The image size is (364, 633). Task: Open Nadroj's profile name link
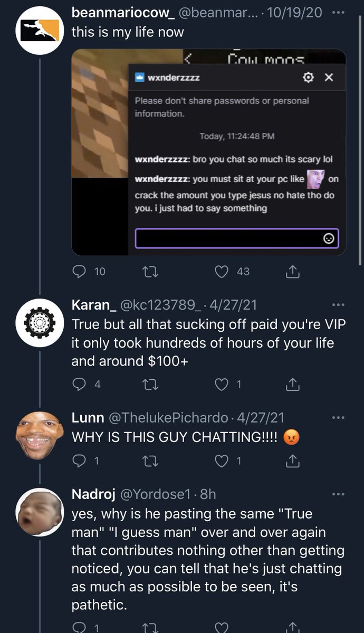(x=93, y=494)
